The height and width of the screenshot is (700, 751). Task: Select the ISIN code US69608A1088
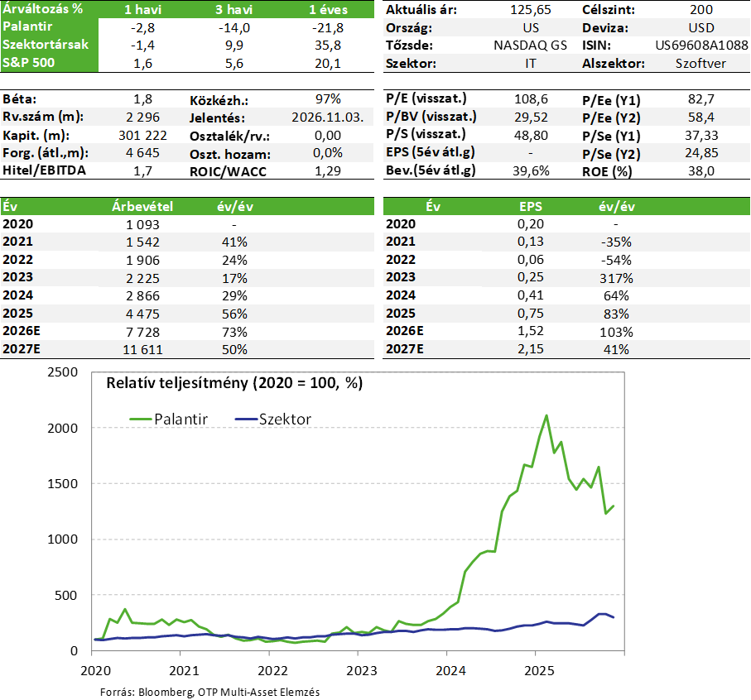tap(701, 46)
